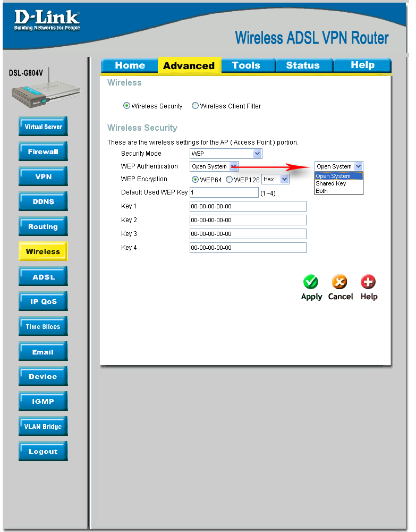Click the red Help plus icon
This screenshot has height=532, width=416.
[x=368, y=282]
